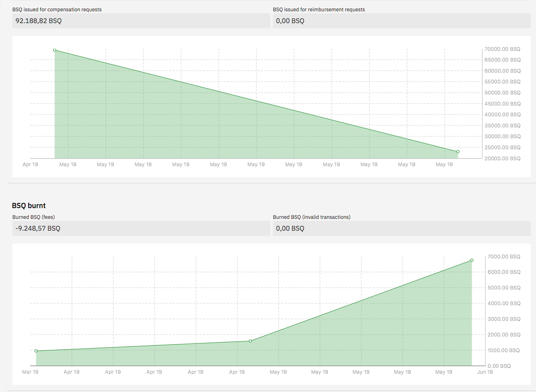Click the reimbursement requests field showing 0,00 BSQ
Viewport: 536px width, 392px height.
pos(402,21)
